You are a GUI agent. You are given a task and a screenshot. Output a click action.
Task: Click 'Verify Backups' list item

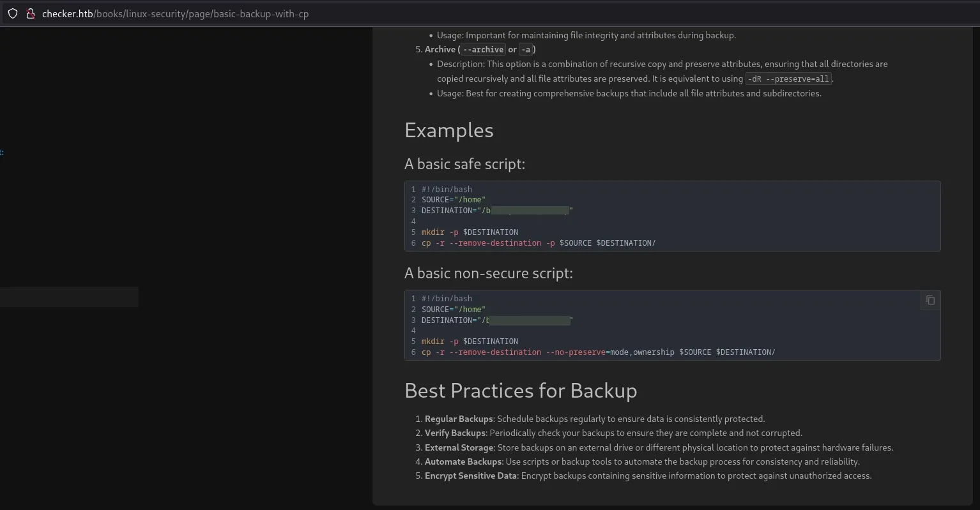pos(613,433)
